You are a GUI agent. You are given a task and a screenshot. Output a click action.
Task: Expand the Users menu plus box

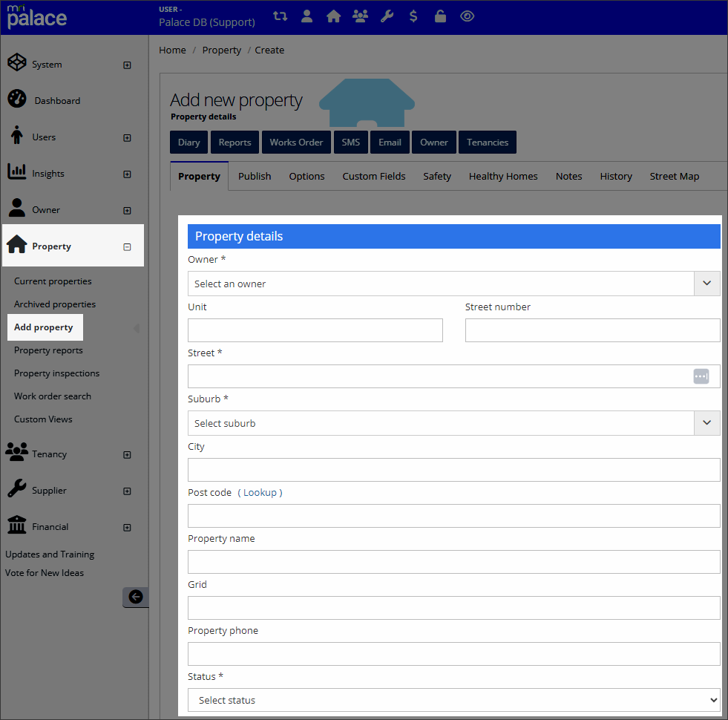point(127,138)
